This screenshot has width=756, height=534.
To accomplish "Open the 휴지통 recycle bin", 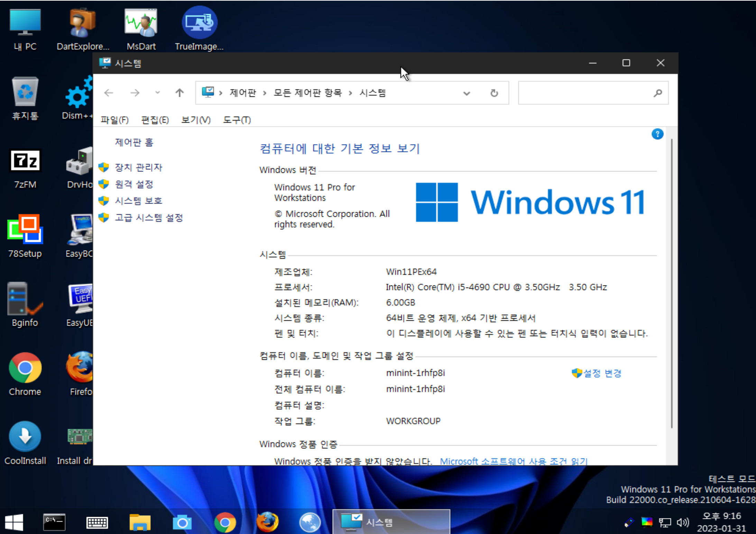I will coord(25,99).
